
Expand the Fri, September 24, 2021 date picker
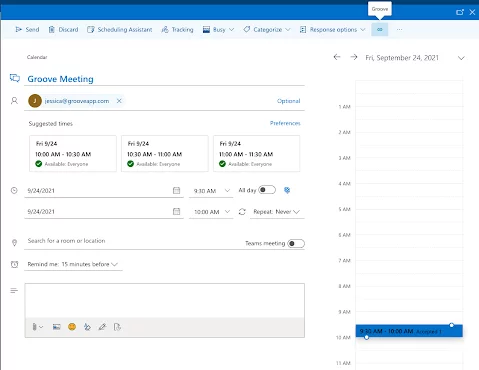(461, 58)
